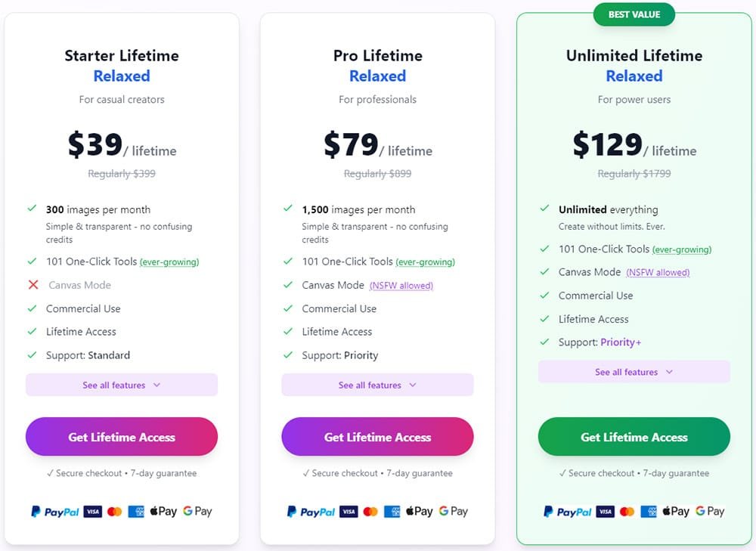This screenshot has width=756, height=551.
Task: Click the checkmark beside Support: Priority on Pro
Action: coord(288,355)
